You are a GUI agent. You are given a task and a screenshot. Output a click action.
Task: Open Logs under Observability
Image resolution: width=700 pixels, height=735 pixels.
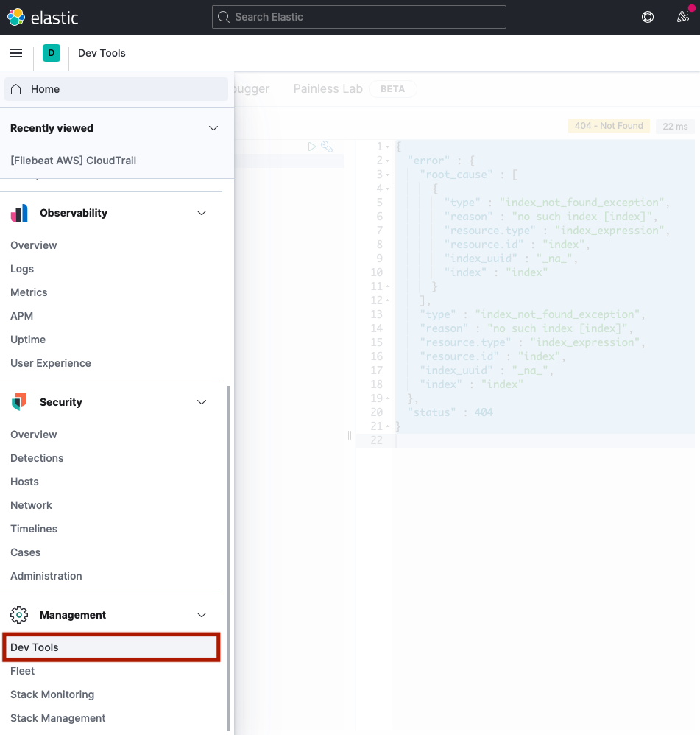point(22,269)
